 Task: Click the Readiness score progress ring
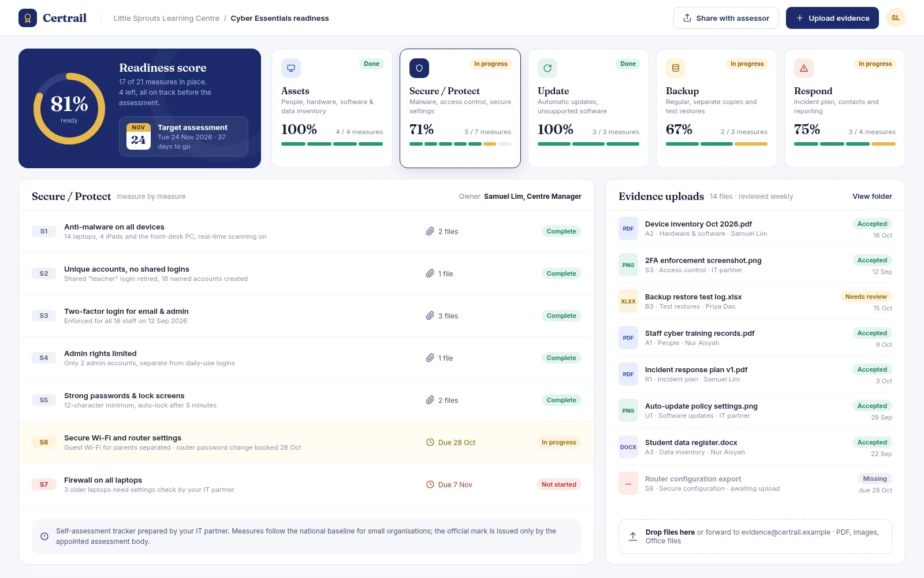pyautogui.click(x=69, y=109)
